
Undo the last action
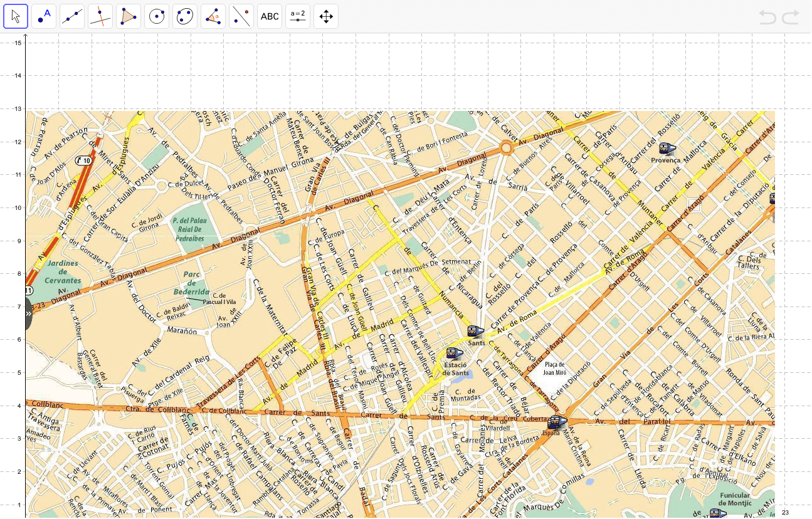coord(767,17)
